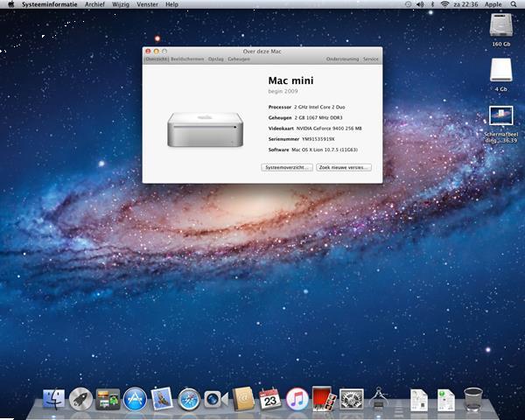Click the Apple user name in menu bar

click(x=493, y=4)
